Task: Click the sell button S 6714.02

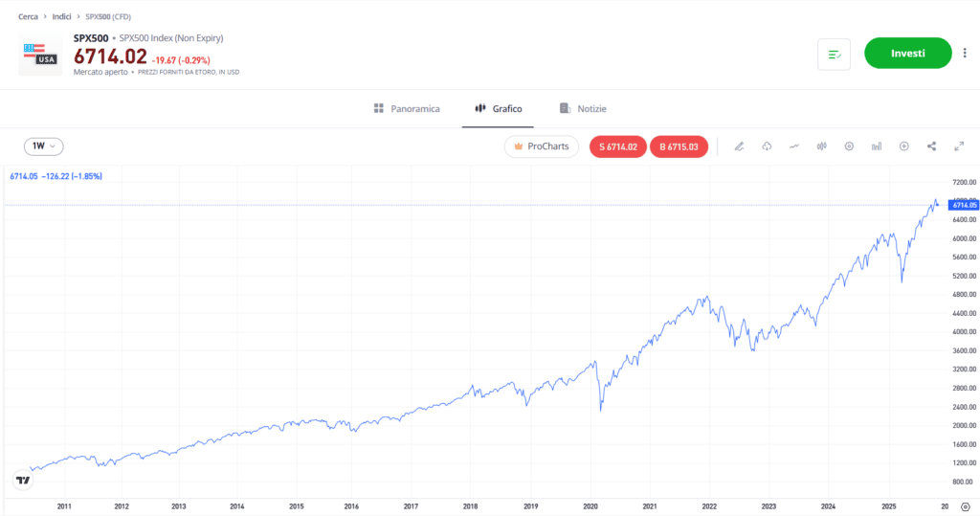Action: pos(617,146)
